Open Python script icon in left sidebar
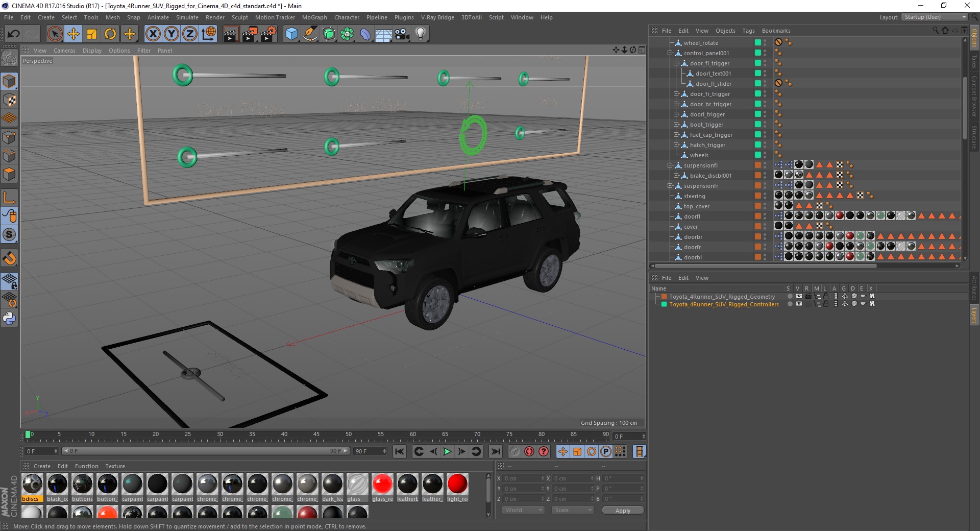Viewport: 980px width, 531px height. 9,319
